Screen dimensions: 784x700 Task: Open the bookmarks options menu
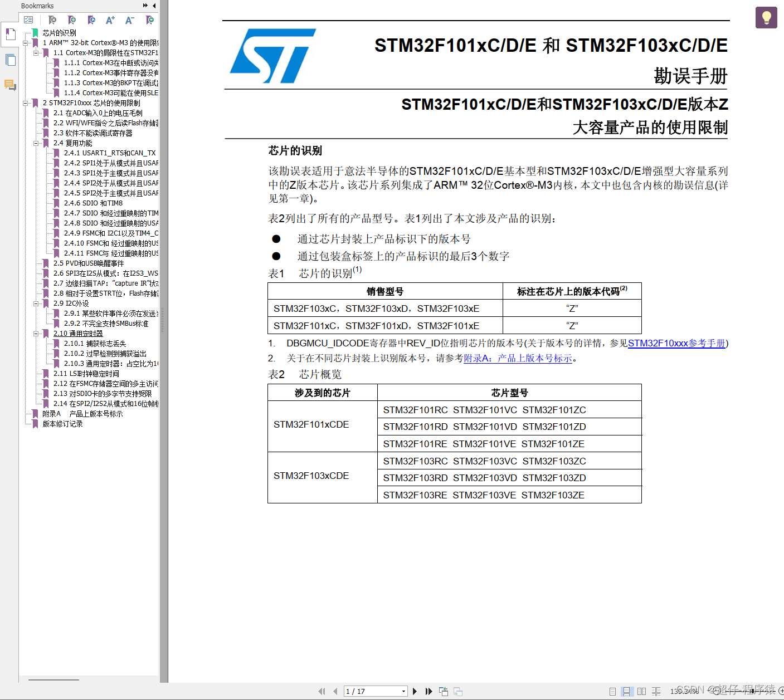(x=29, y=19)
